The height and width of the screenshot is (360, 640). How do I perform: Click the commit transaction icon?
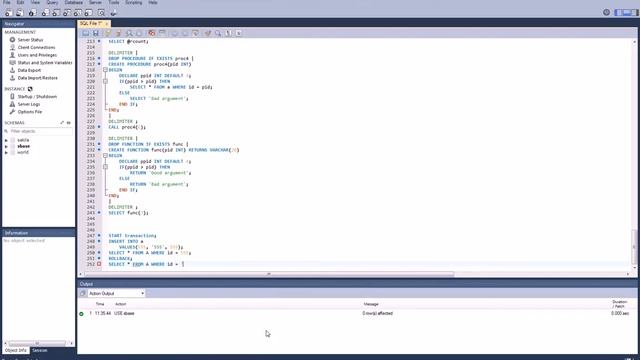pyautogui.click(x=175, y=33)
